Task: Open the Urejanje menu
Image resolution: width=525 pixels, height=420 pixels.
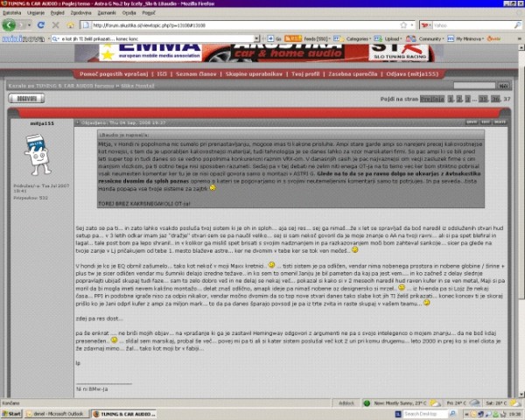Action: 36,13
